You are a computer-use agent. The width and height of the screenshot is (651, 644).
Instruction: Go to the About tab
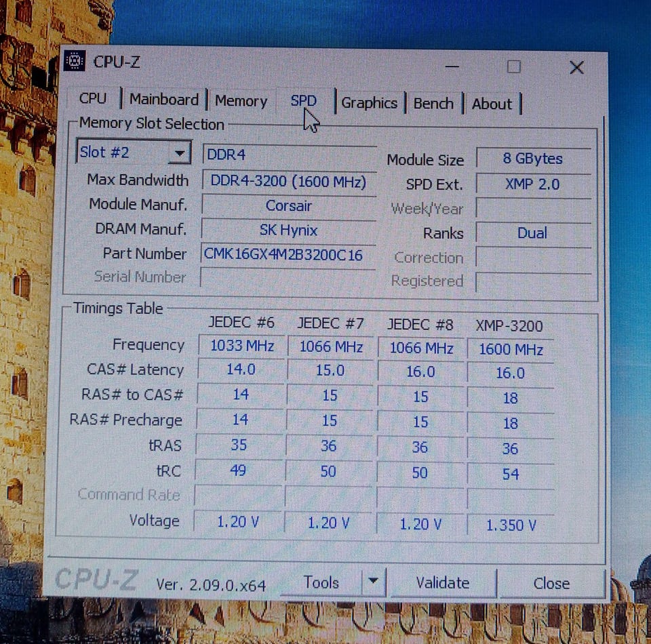coord(492,104)
